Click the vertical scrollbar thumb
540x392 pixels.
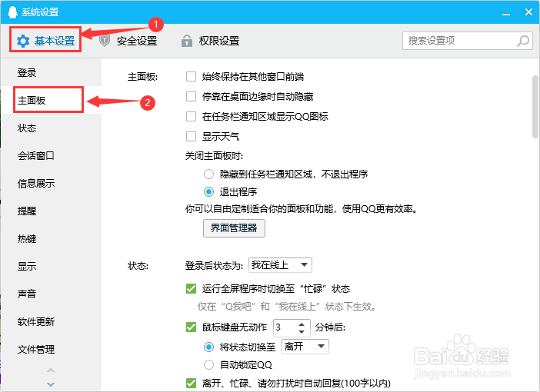point(535,107)
